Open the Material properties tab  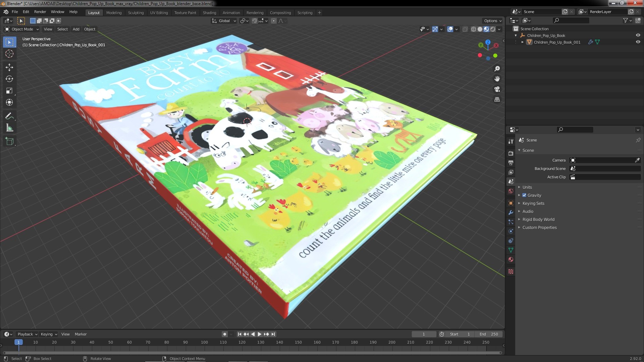[511, 259]
